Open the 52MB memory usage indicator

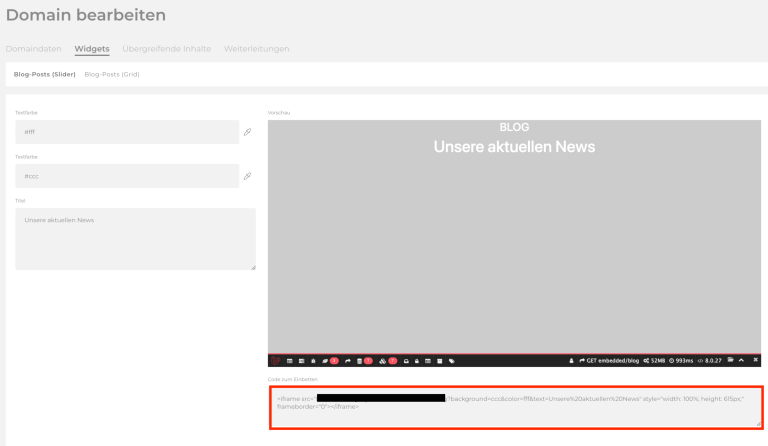coord(656,360)
